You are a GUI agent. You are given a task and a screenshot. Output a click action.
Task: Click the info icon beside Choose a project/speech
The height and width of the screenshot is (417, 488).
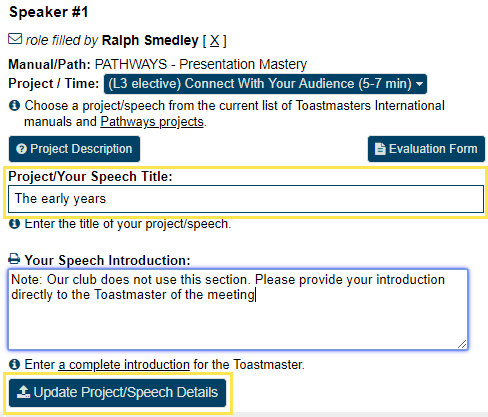[14, 106]
